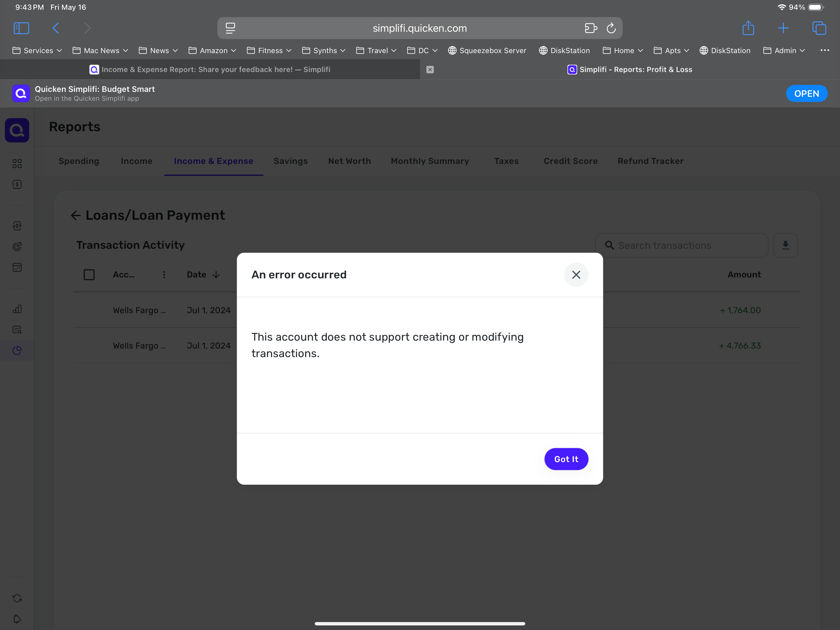
Task: Show the tab overview icon
Action: 819,28
